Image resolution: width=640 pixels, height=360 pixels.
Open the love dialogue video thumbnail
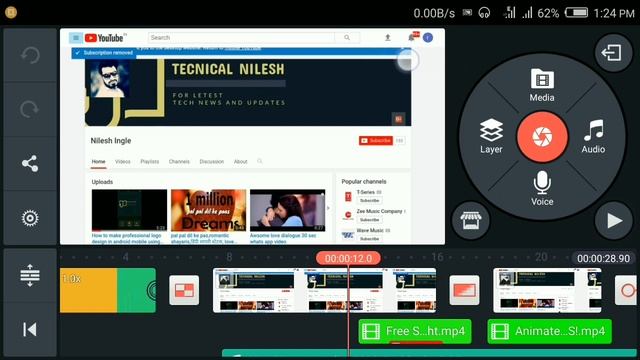[x=288, y=210]
